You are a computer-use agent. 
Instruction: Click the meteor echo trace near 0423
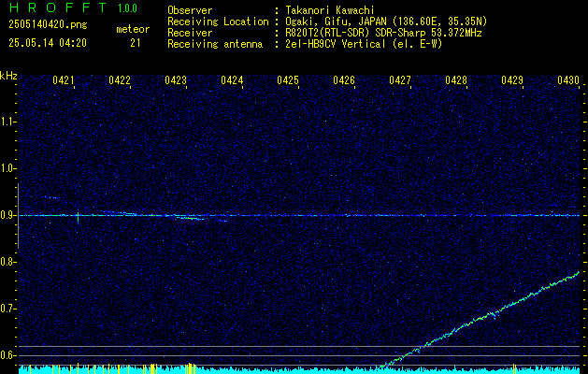coord(190,218)
